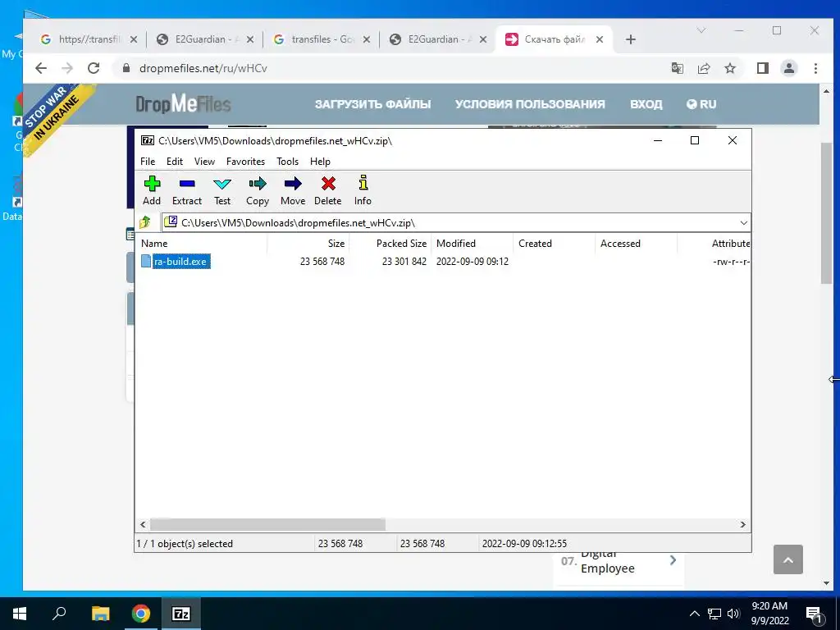Viewport: 840px width, 630px height.
Task: Open the RU language selector
Action: click(x=701, y=104)
